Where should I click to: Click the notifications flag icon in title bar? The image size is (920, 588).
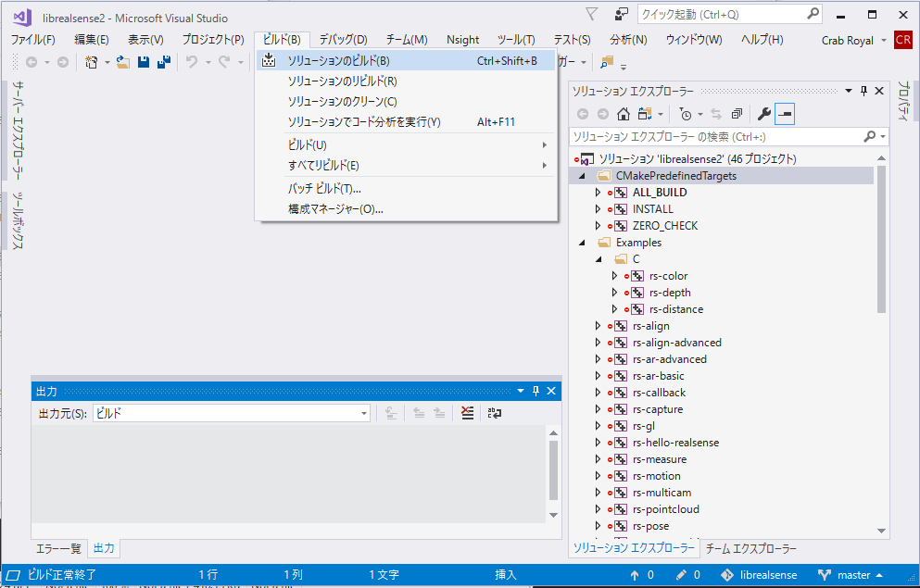coord(591,14)
